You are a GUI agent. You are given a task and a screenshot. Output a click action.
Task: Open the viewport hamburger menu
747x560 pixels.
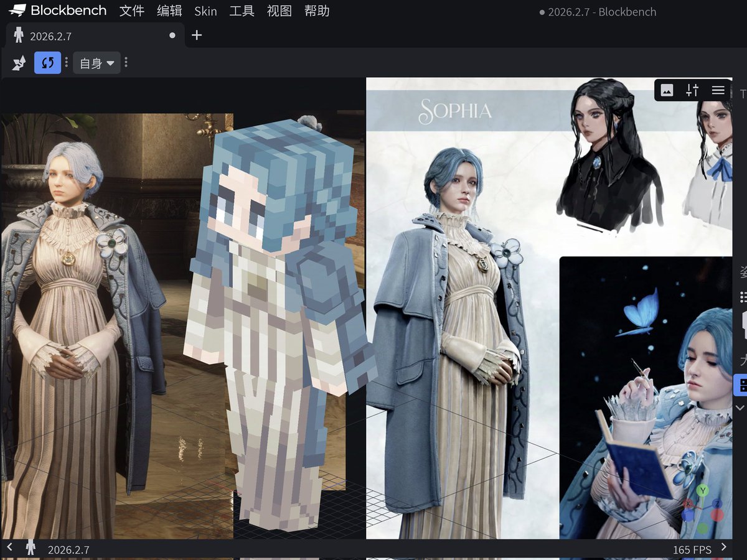[718, 90]
